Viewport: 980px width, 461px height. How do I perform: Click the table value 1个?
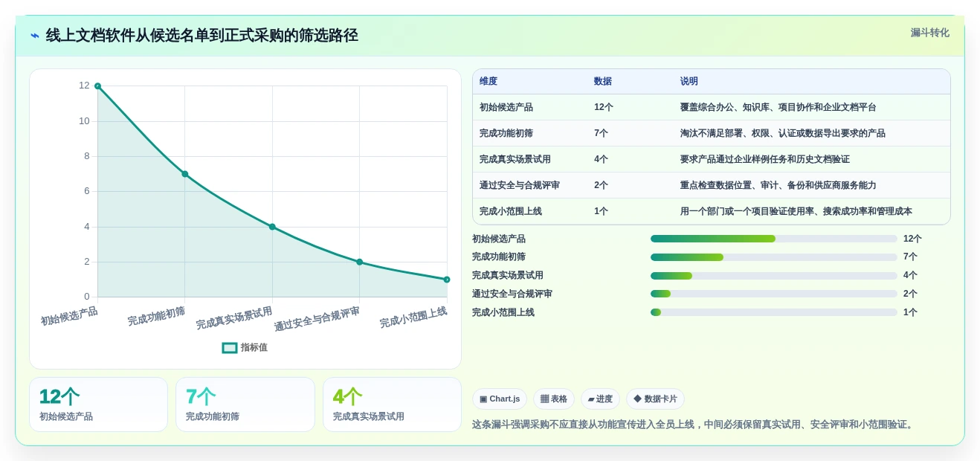[x=602, y=212]
